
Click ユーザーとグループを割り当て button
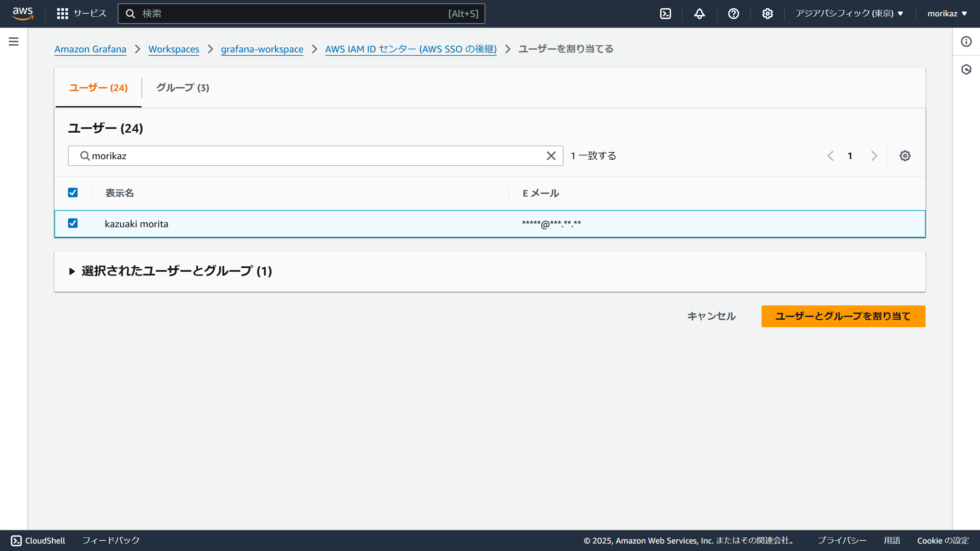(843, 316)
